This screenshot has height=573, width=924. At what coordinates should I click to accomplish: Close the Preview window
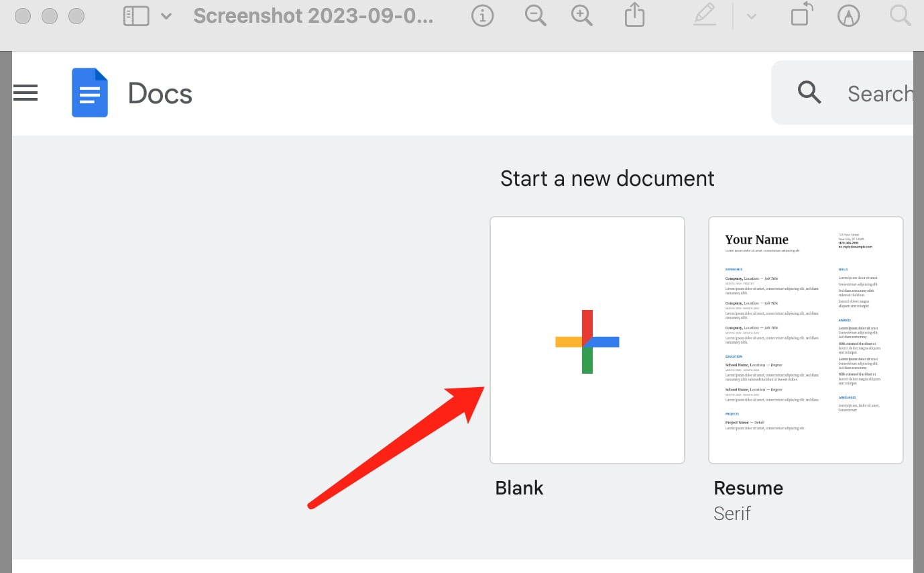[23, 16]
